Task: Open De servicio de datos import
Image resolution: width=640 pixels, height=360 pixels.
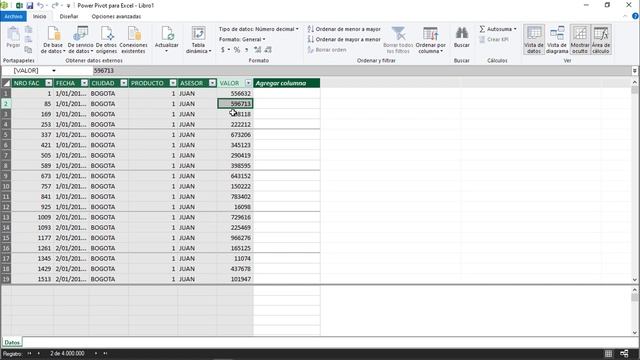Action: coord(80,40)
